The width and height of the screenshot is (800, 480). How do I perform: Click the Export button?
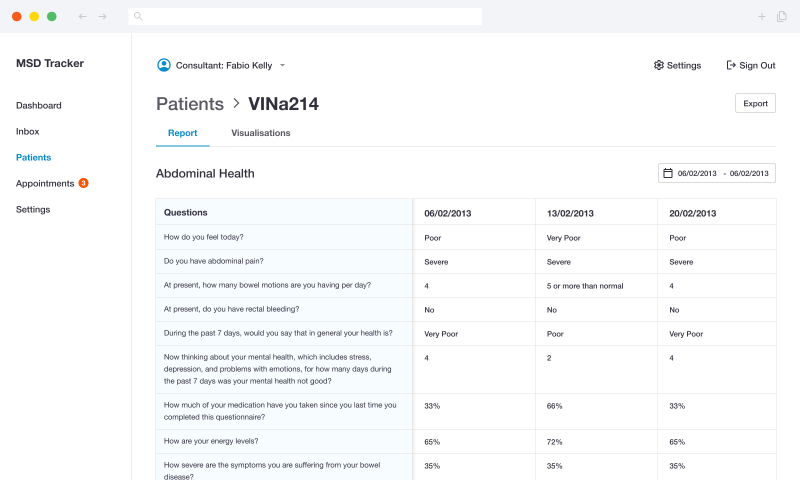755,103
